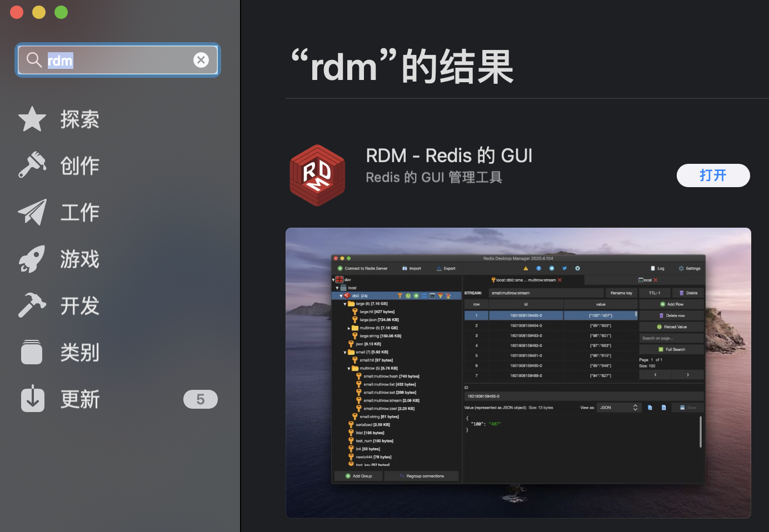Click the Create paintbrush icon
Image resolution: width=769 pixels, height=532 pixels.
point(32,165)
